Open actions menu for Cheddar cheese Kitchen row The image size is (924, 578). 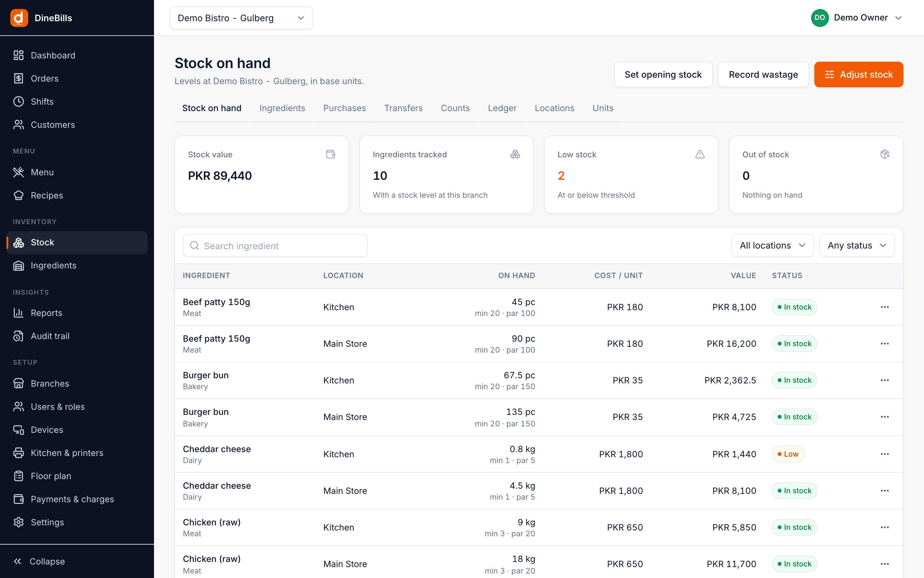885,454
